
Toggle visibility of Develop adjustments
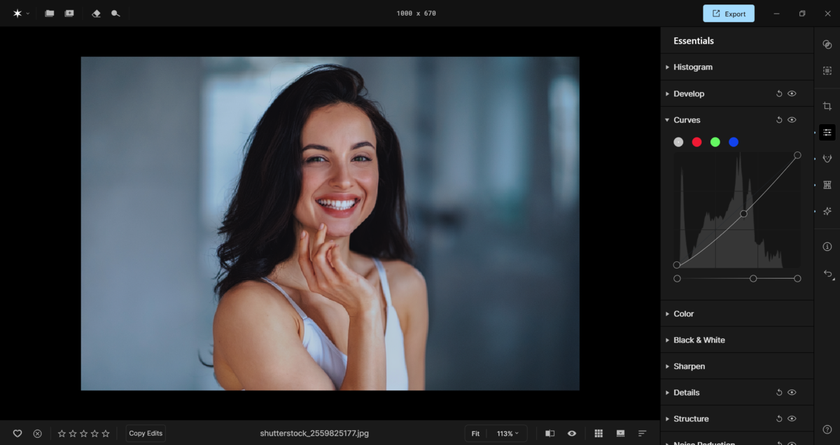[x=792, y=94]
